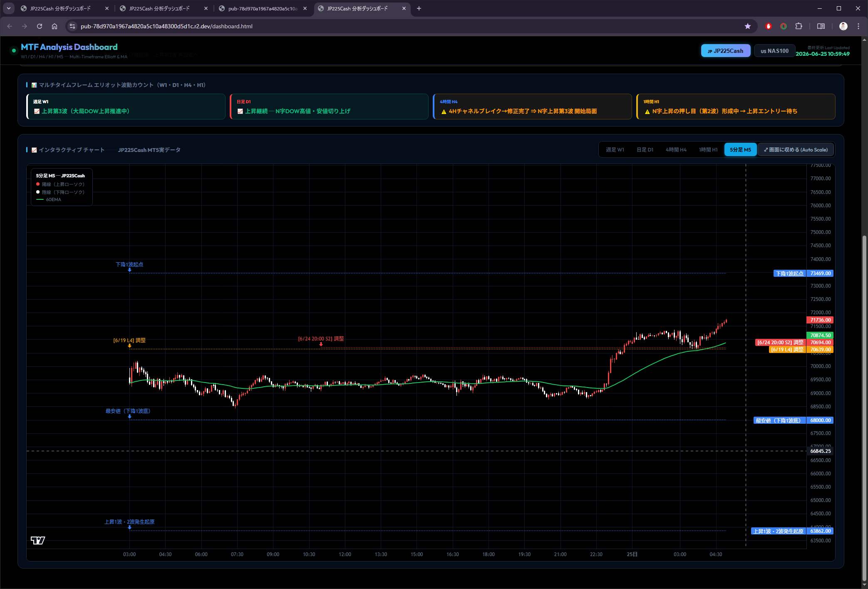Select the 週足 W1 chart timeframe
868x589 pixels.
pyautogui.click(x=615, y=150)
